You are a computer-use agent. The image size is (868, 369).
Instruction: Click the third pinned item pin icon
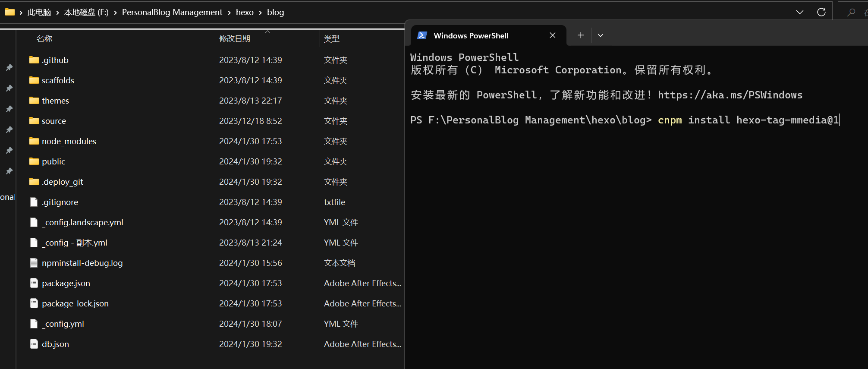(9, 109)
